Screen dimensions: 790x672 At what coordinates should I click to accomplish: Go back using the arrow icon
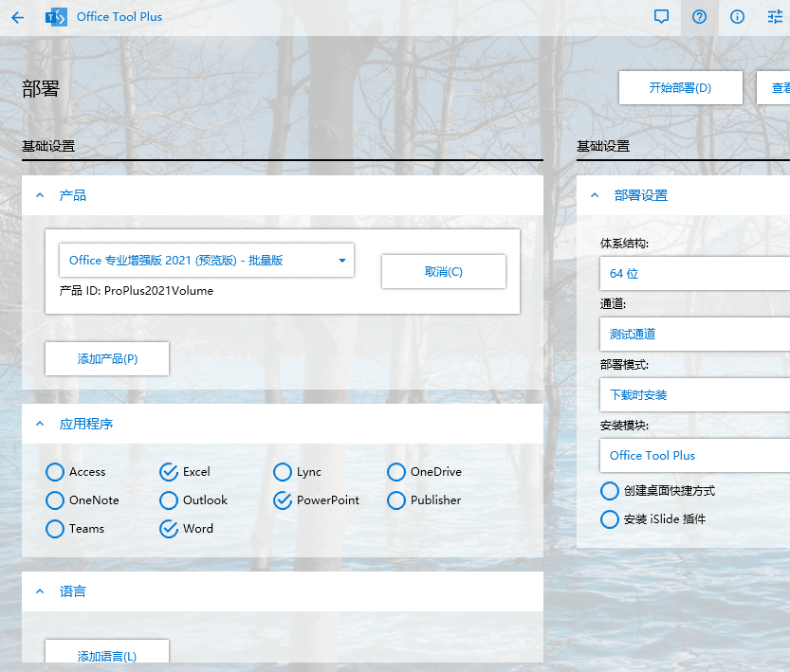pyautogui.click(x=18, y=18)
